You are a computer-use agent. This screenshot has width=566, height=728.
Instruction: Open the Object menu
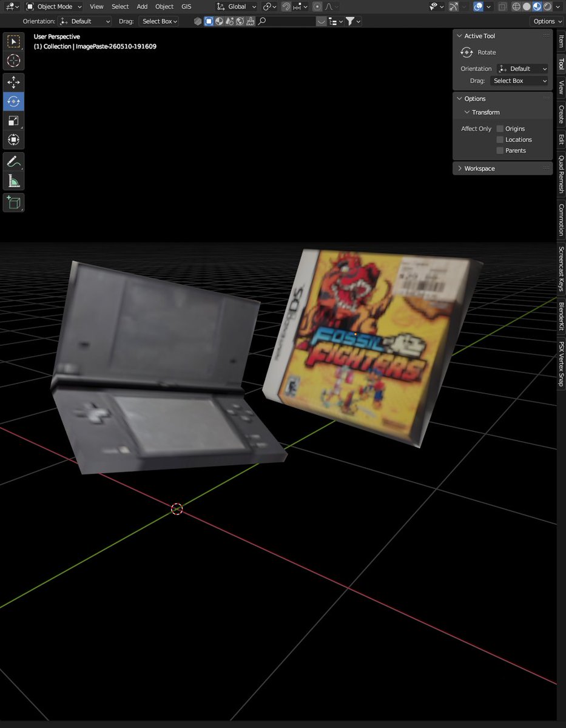164,7
